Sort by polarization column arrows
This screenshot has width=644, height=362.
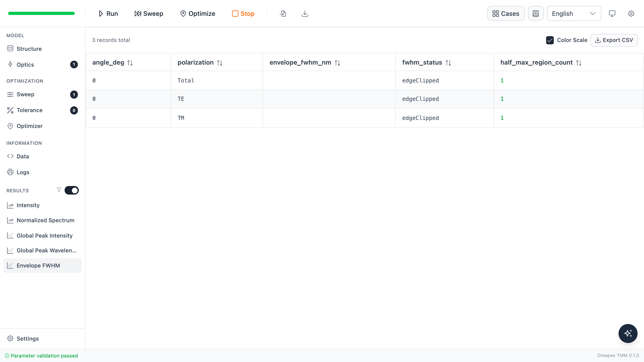[220, 63]
